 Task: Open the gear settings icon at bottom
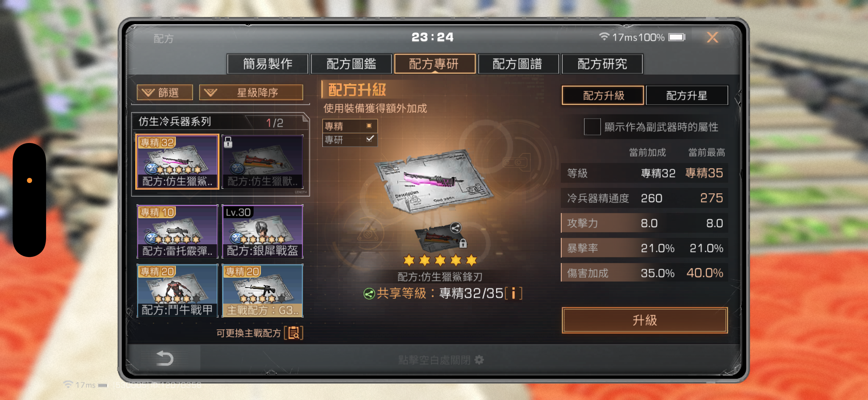point(479,360)
